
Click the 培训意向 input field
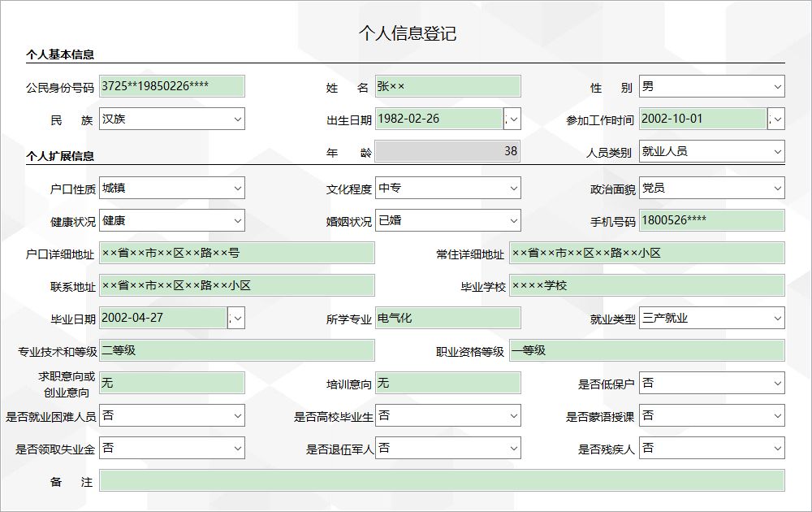[x=448, y=383]
